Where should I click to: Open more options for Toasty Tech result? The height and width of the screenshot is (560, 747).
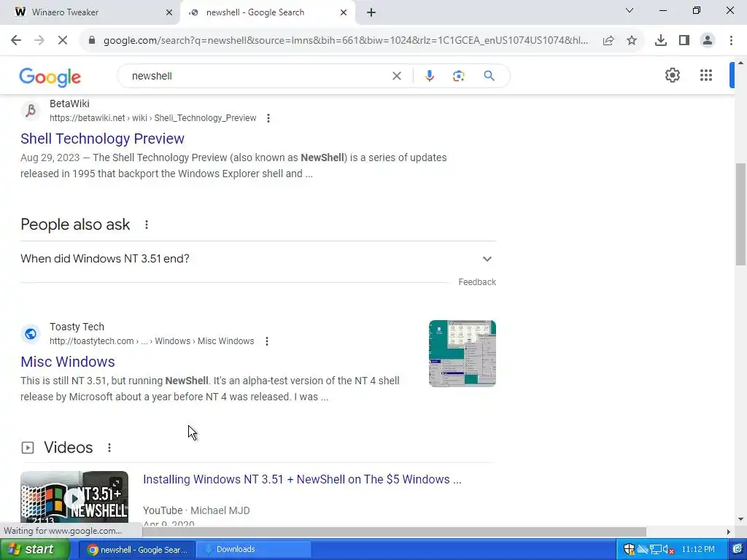(267, 341)
